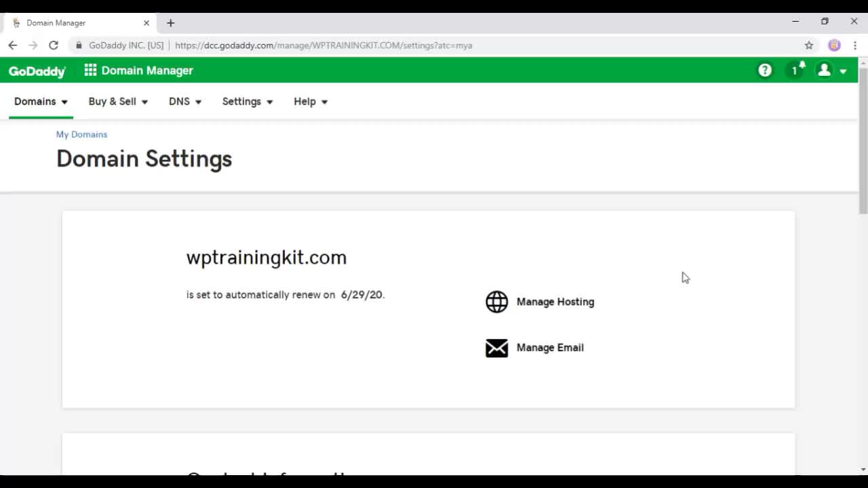Close the Domain Manager tab
Screen dimensions: 868x488
click(x=146, y=23)
